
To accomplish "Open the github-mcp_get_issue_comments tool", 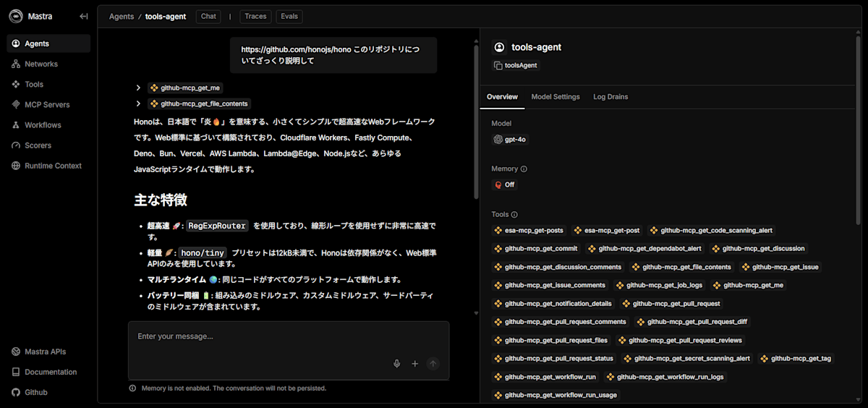I will (x=550, y=285).
